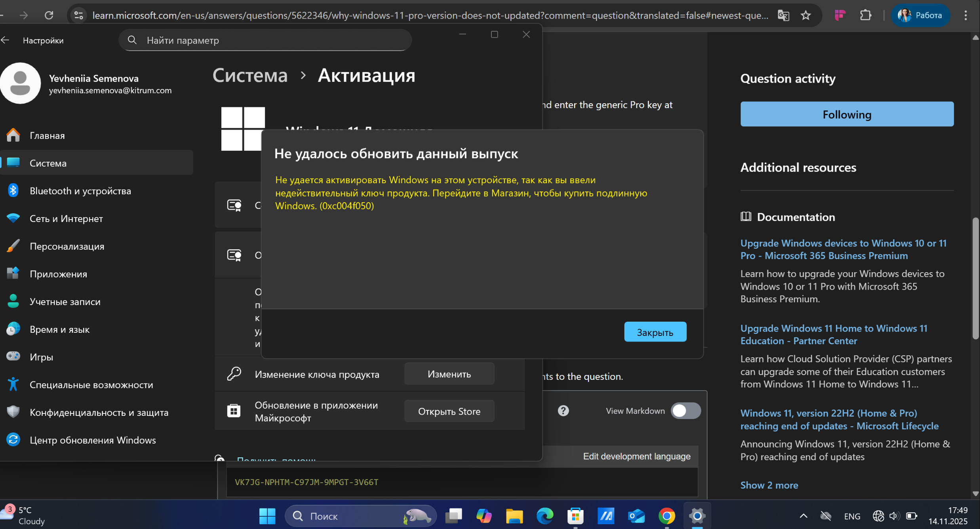This screenshot has width=980, height=529.
Task: Click the browser reload icon
Action: 49,15
